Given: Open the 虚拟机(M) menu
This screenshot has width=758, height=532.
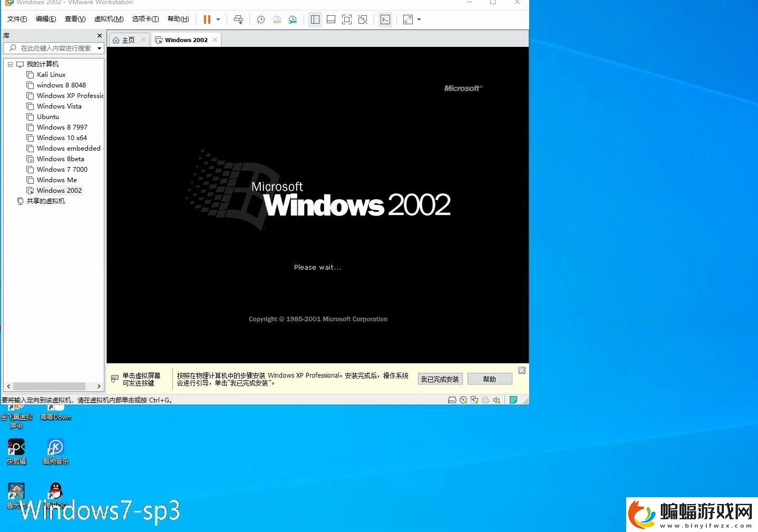Looking at the screenshot, I should [109, 19].
